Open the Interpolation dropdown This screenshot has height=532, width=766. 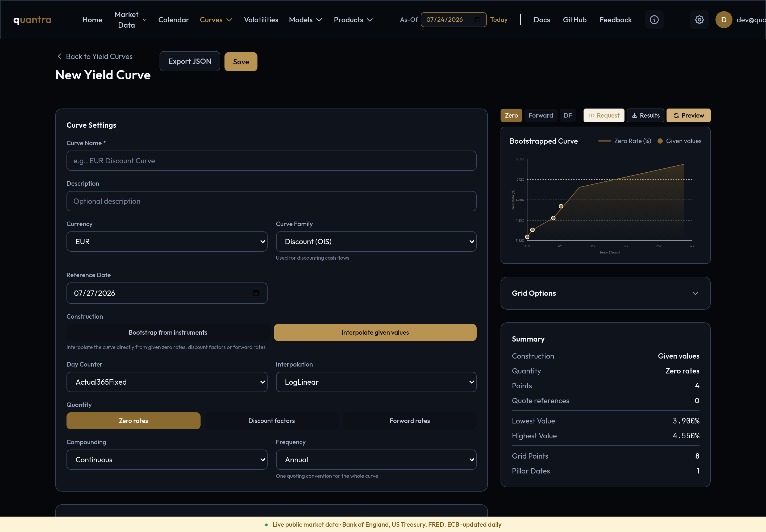coord(376,382)
